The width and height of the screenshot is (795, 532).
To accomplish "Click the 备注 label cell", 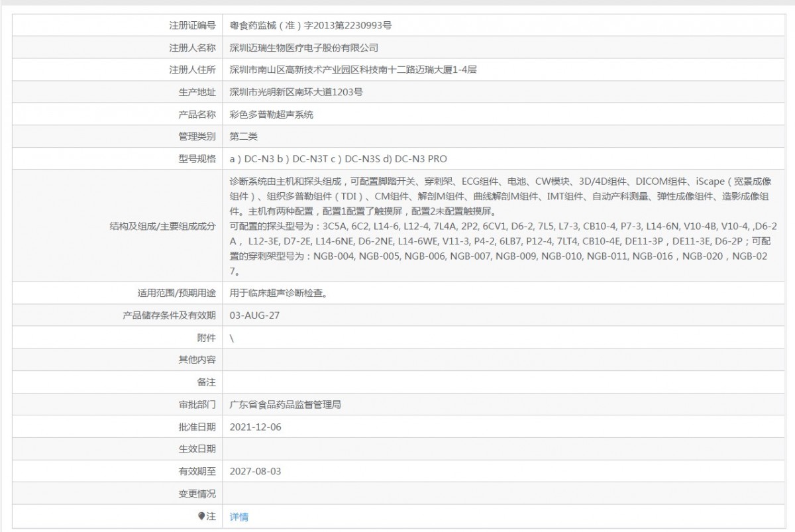I will [118, 382].
